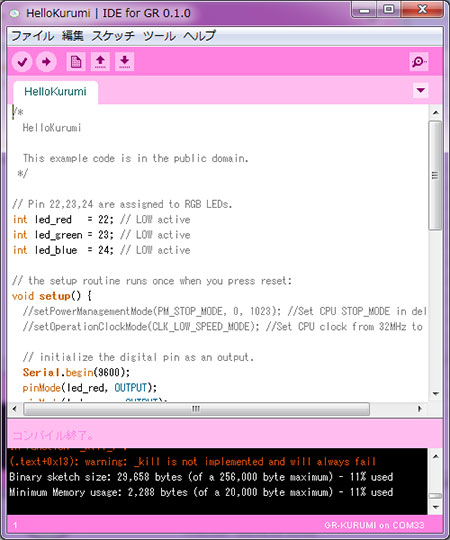Click the 'Minimum Memory usage' console line
This screenshot has height=540, width=450.
coord(201,492)
